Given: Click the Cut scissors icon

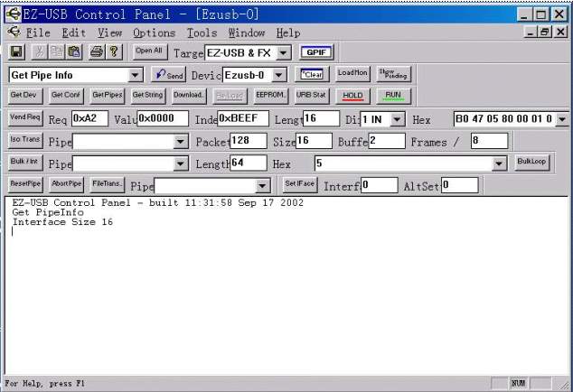Looking at the screenshot, I should (40, 51).
